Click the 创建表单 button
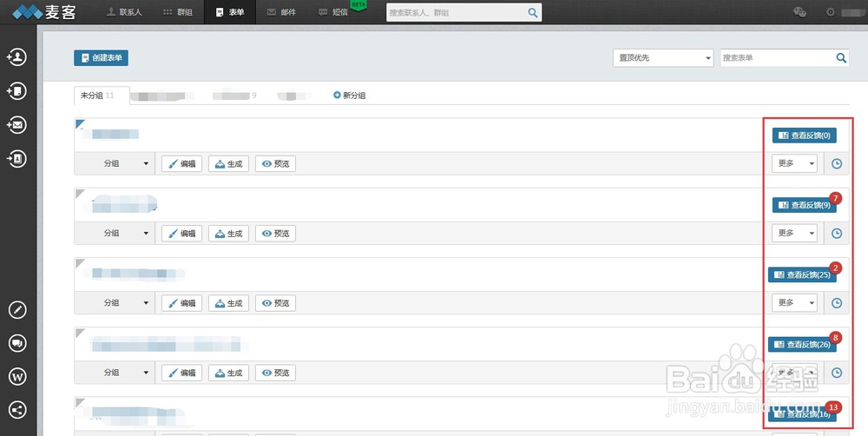Viewport: 868px width, 436px height. 102,57
